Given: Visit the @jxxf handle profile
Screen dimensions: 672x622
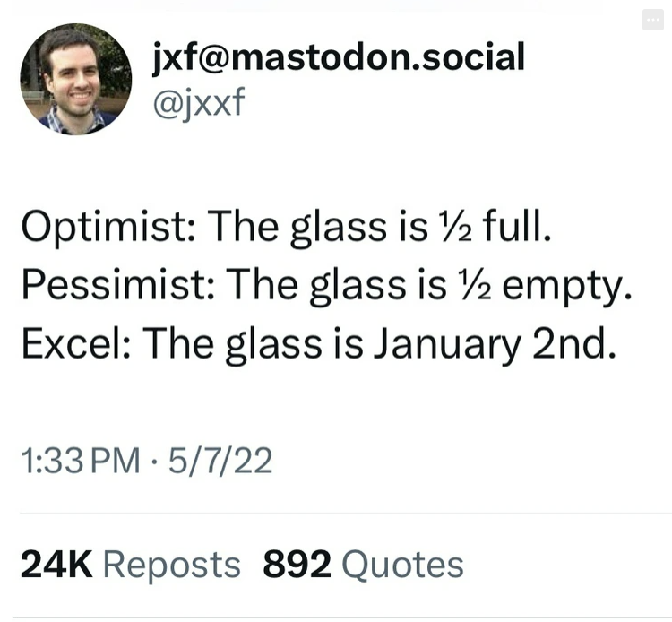Looking at the screenshot, I should tap(199, 102).
